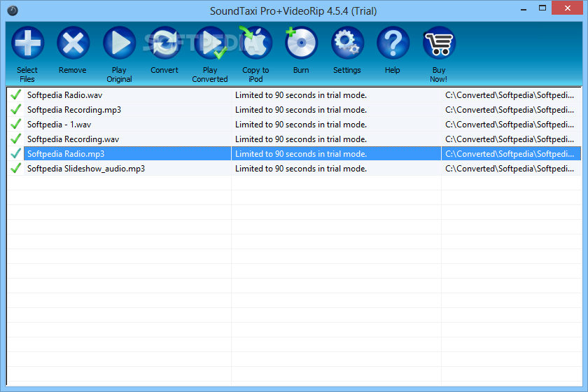Click checkmark next to Softpedia Radio.wav

[x=15, y=95]
